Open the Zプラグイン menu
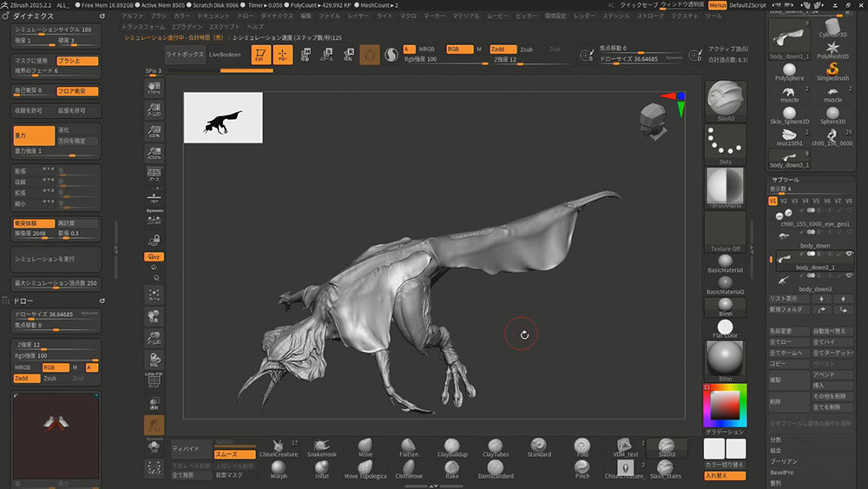868x489 pixels. tap(187, 27)
